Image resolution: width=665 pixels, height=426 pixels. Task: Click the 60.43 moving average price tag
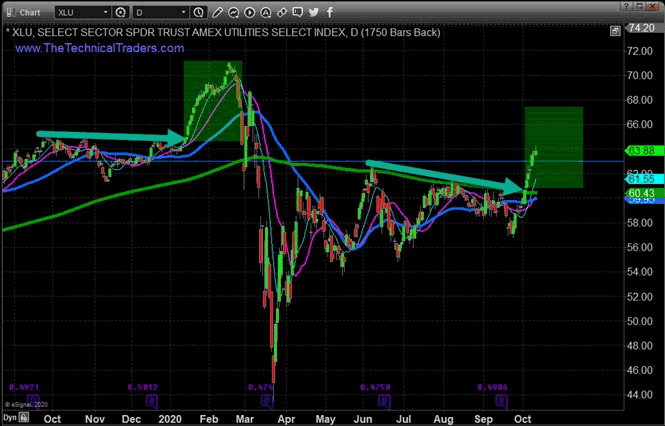coord(641,192)
